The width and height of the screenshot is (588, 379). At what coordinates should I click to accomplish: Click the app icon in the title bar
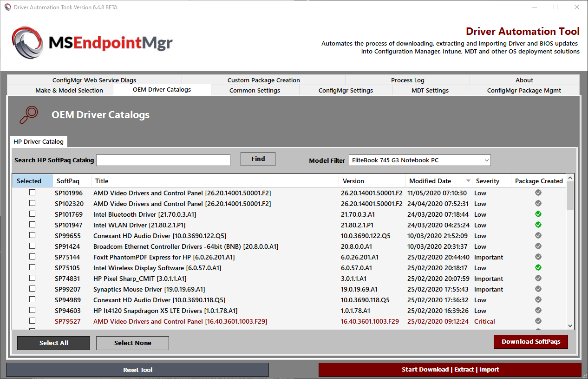[x=7, y=7]
